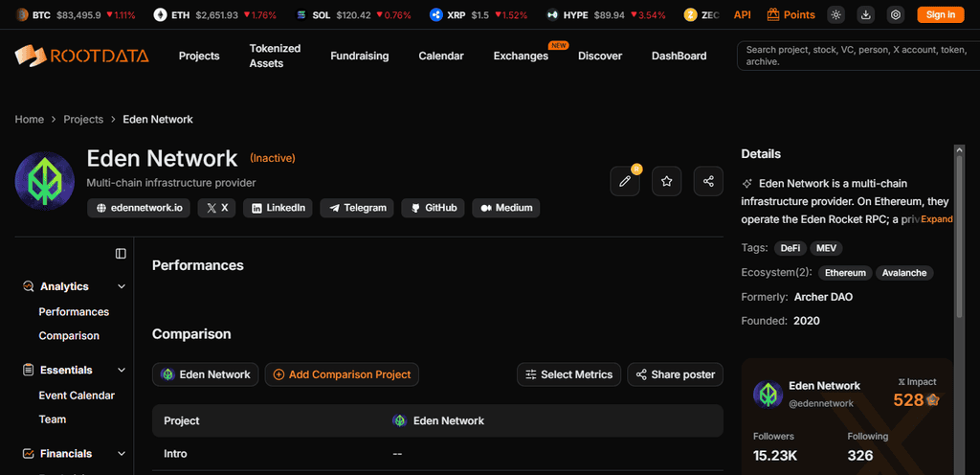Open the Telegram link chip
Viewport: 980px width, 475px height.
[357, 208]
